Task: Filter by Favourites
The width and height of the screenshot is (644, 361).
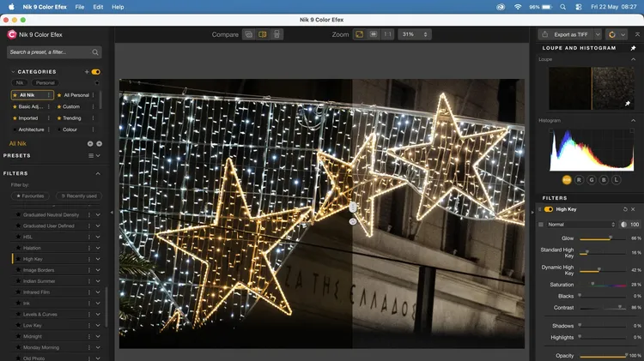Action: 30,196
